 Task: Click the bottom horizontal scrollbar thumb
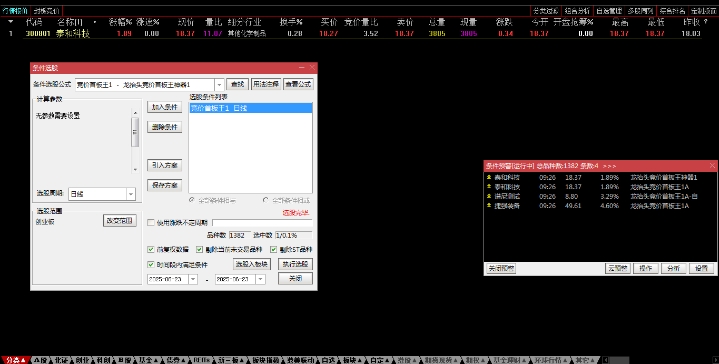click(x=619, y=360)
